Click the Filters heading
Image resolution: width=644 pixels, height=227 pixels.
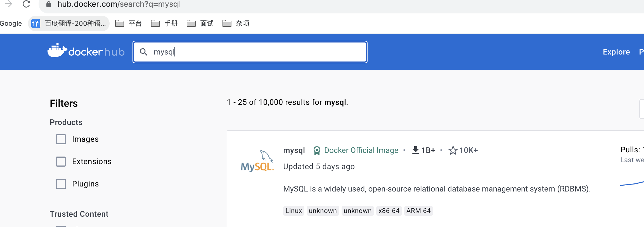pos(64,103)
